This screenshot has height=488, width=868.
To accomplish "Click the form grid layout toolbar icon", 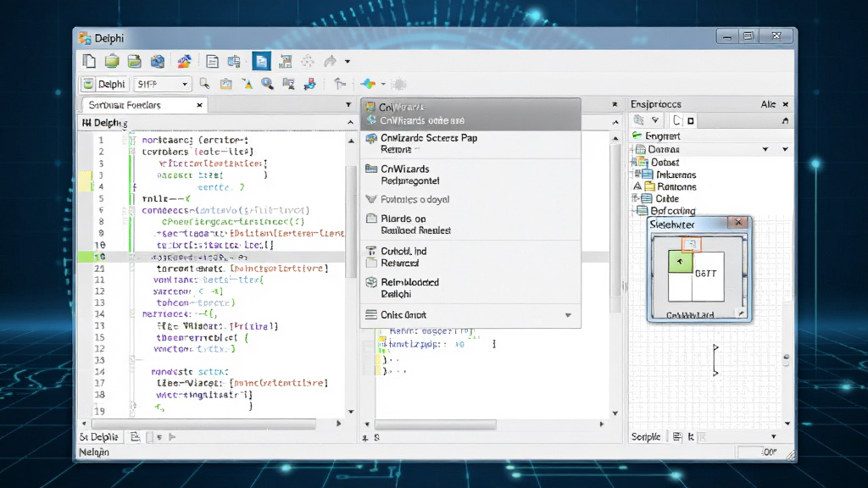I will click(285, 61).
